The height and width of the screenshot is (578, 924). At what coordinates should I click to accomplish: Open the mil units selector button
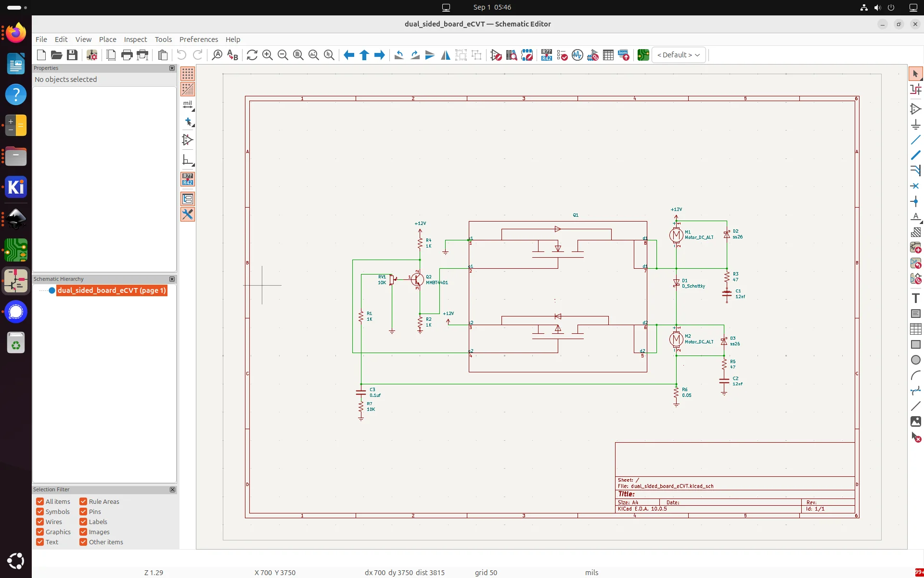188,105
